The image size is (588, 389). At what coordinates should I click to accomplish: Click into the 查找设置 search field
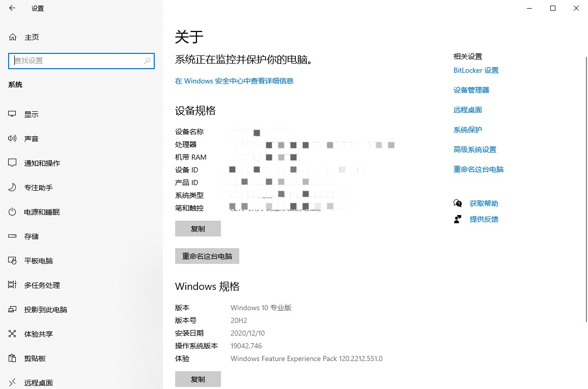pyautogui.click(x=76, y=61)
